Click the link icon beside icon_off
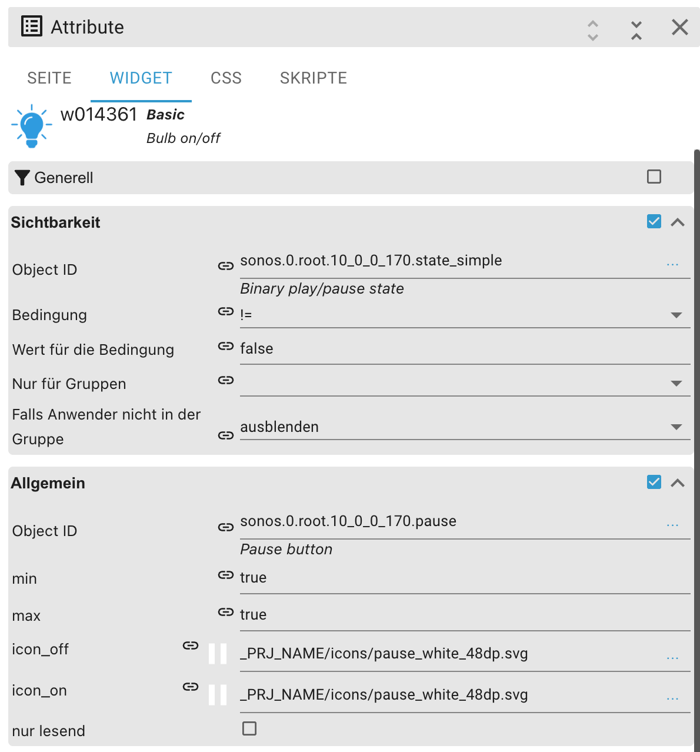The width and height of the screenshot is (700, 752). pos(191,645)
